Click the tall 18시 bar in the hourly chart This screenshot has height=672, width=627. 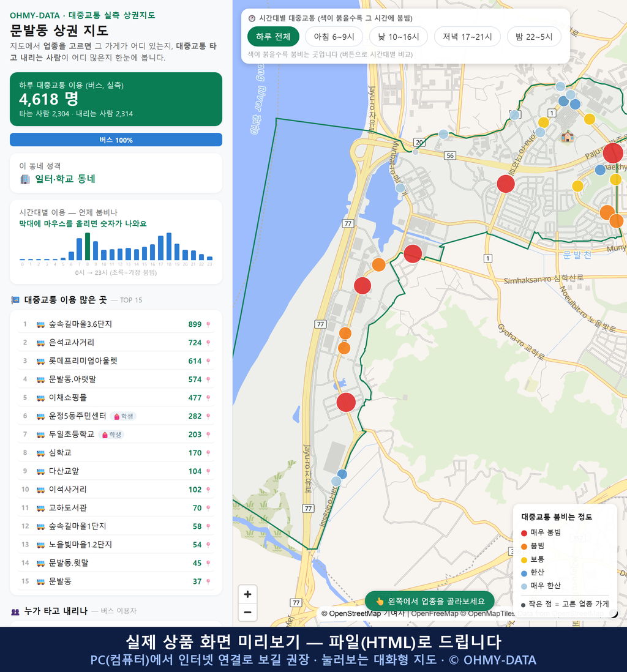(169, 247)
